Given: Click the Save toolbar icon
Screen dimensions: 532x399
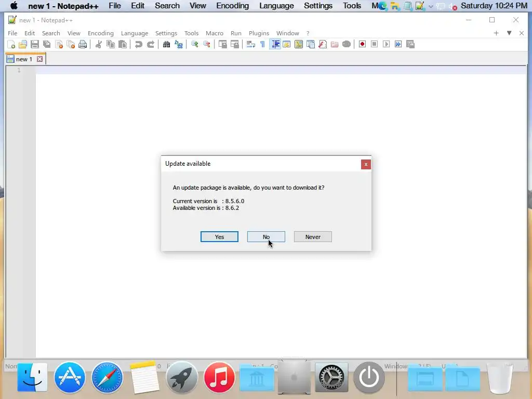Looking at the screenshot, I should coord(35,44).
